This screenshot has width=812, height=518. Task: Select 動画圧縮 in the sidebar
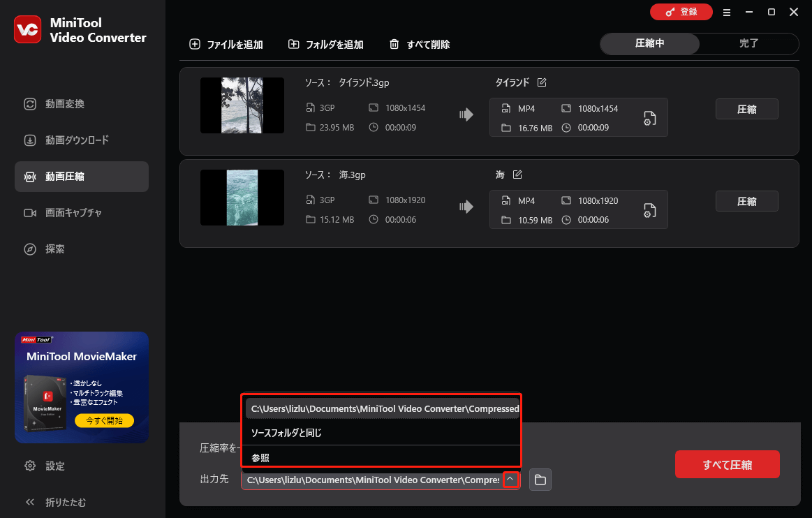(81, 177)
